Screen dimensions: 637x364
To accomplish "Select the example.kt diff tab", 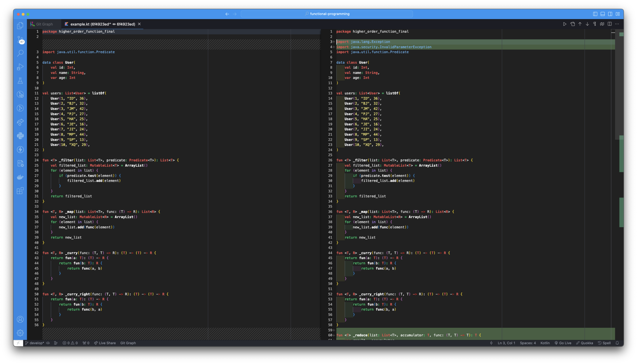I will [103, 24].
